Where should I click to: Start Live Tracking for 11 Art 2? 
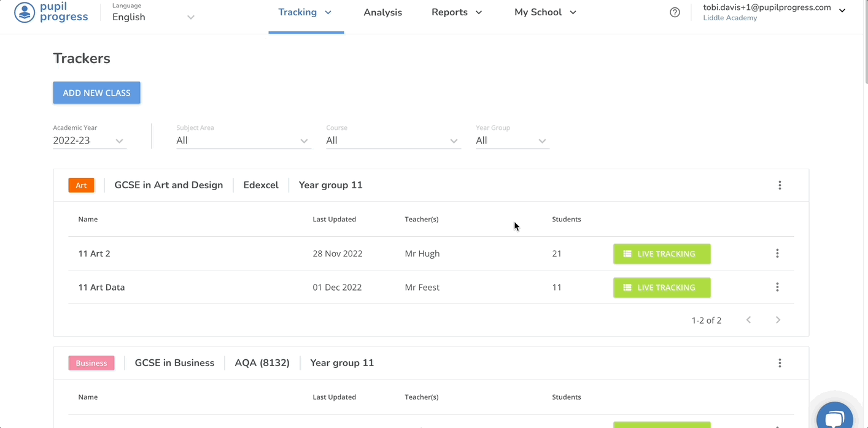pos(662,253)
